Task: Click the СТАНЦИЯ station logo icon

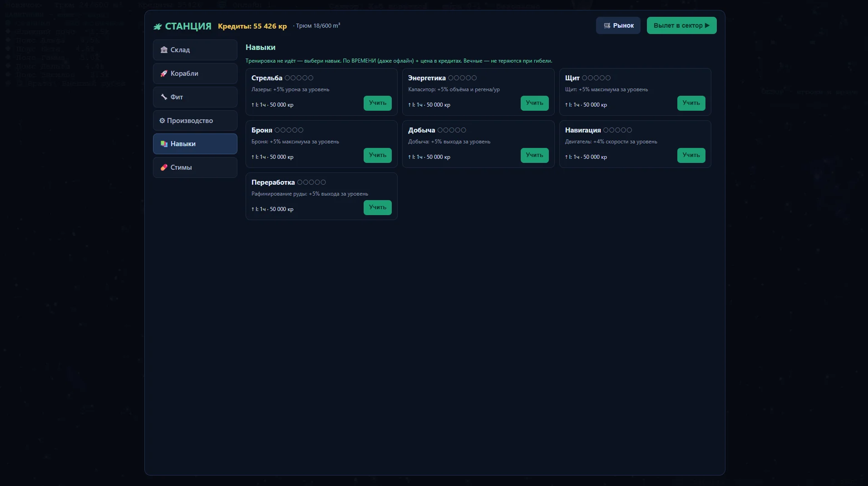Action: coord(158,26)
